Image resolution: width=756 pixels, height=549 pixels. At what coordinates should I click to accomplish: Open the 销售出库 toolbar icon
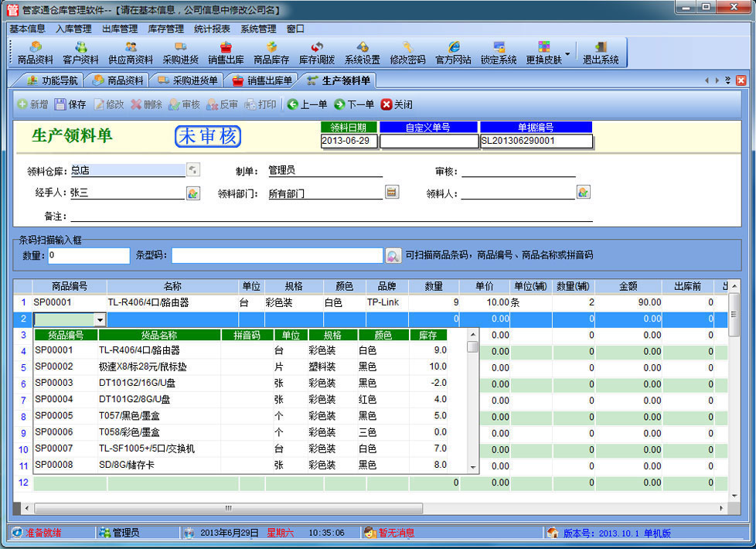(226, 53)
